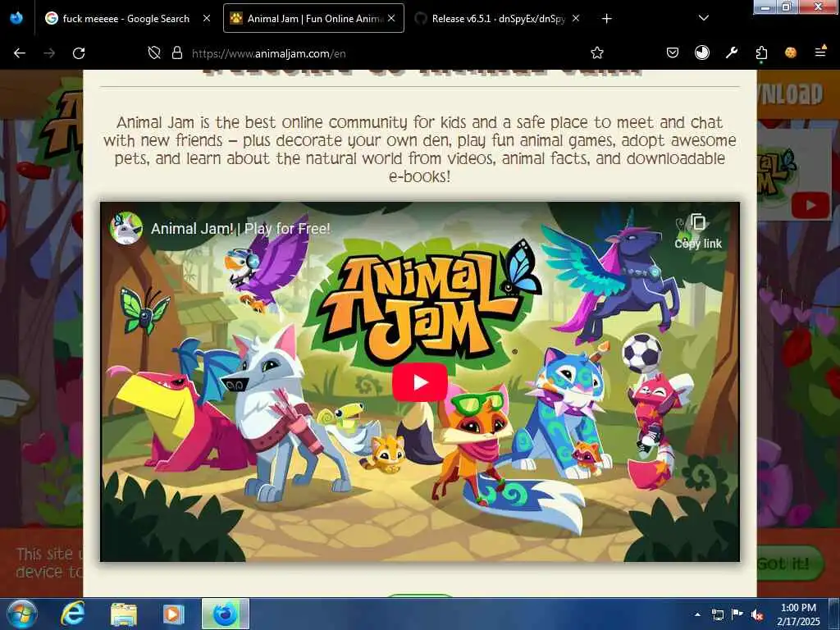The image size is (840, 630).
Task: Open the clock showing 1:00 PM
Action: pos(798,614)
